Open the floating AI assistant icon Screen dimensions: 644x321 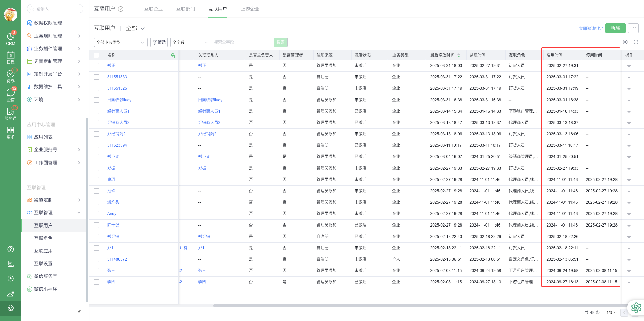[x=636, y=307]
